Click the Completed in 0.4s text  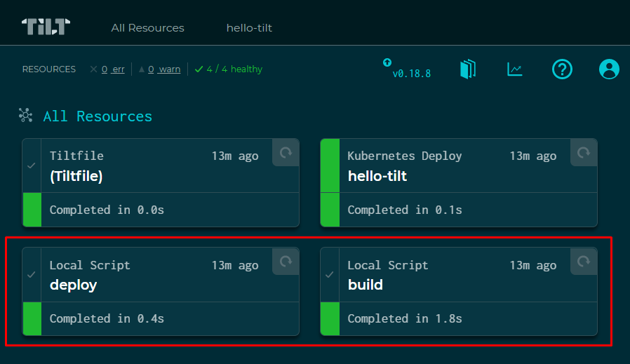click(x=107, y=318)
